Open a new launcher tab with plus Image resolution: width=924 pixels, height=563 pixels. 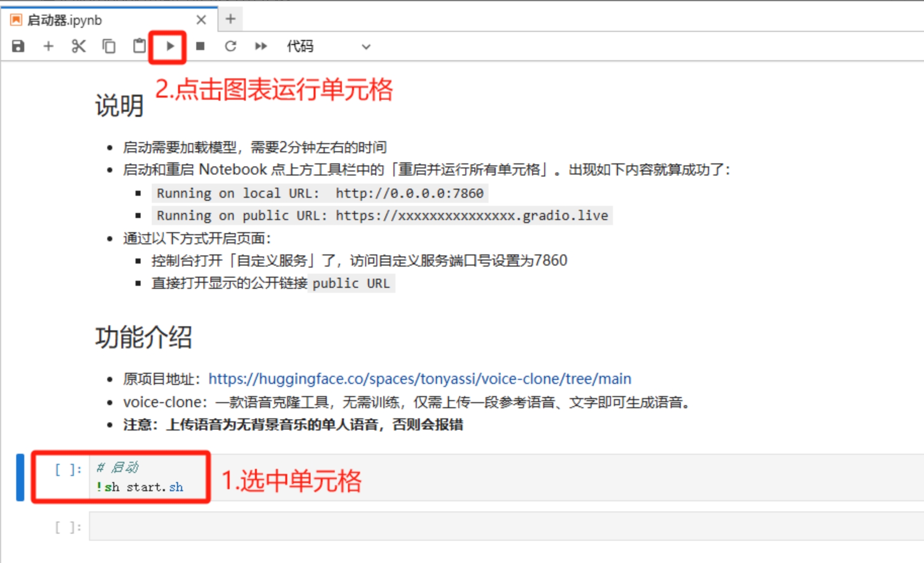click(x=231, y=19)
